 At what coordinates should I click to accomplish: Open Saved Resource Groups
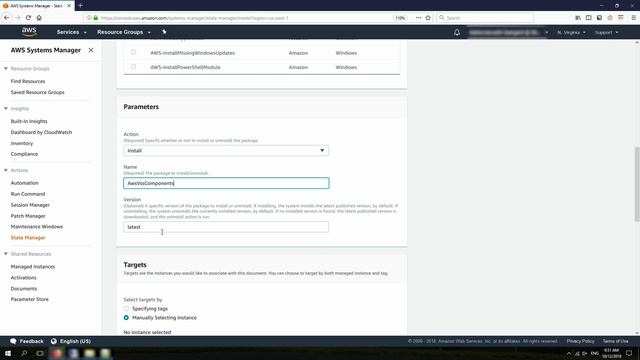point(38,92)
